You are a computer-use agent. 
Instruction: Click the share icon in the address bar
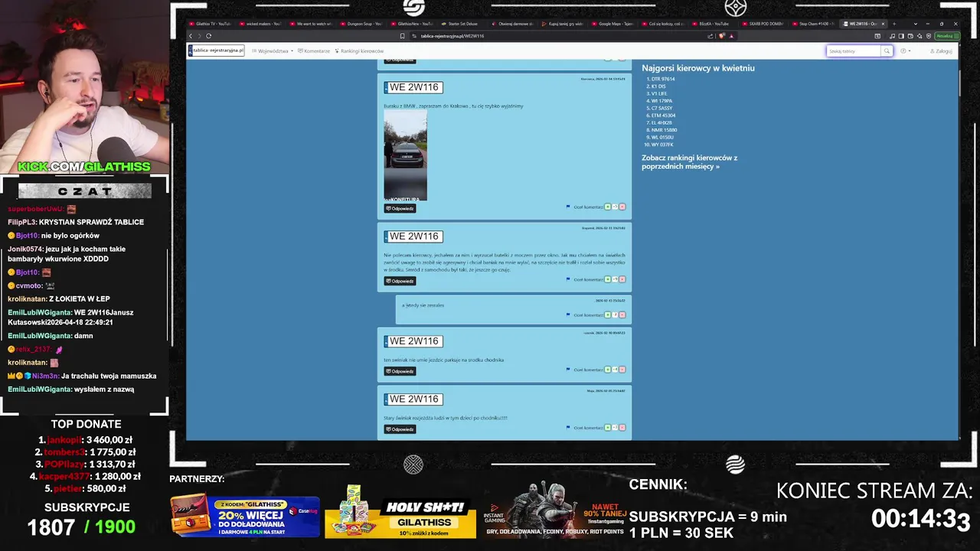(710, 36)
